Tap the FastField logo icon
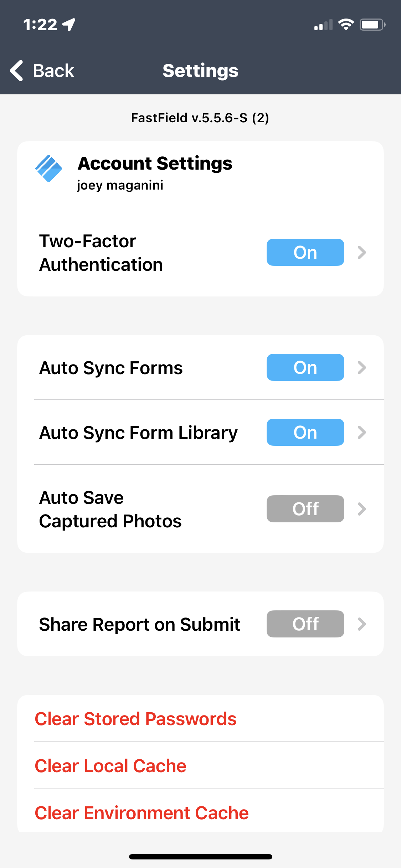The width and height of the screenshot is (401, 868). (48, 169)
